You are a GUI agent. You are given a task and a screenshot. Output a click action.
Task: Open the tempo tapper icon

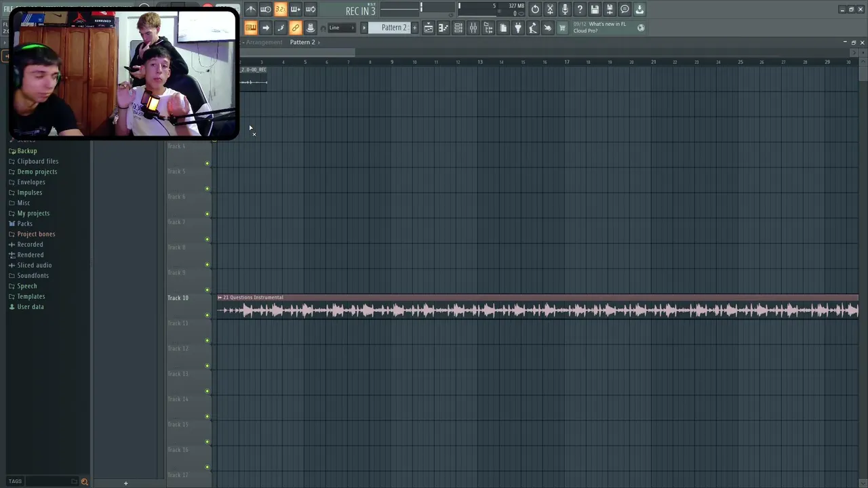533,28
